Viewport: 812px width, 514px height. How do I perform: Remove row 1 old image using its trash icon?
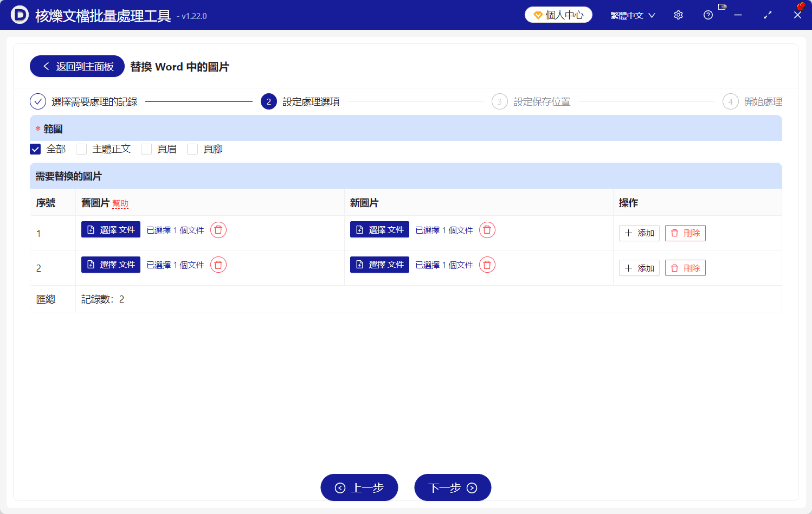coord(218,230)
